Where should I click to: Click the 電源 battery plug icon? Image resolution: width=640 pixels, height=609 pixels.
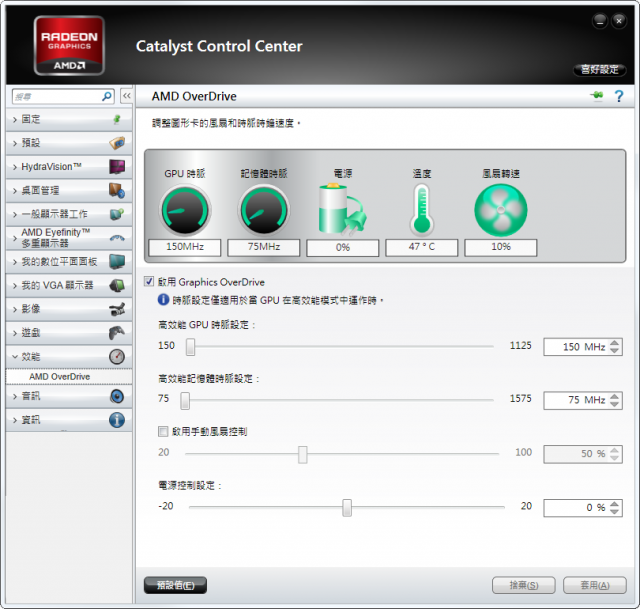342,209
